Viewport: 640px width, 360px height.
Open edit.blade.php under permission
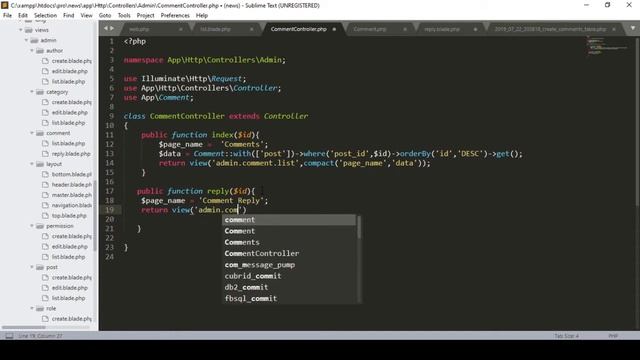69,246
